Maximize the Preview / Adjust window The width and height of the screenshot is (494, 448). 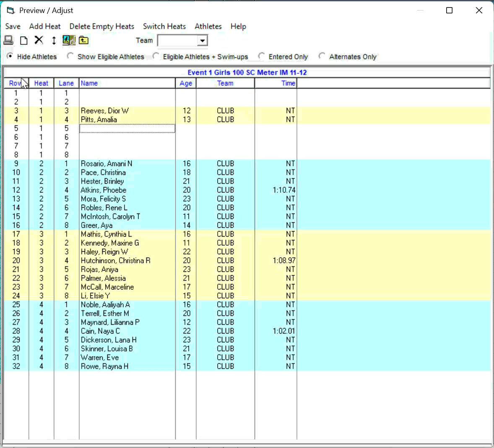pyautogui.click(x=449, y=10)
